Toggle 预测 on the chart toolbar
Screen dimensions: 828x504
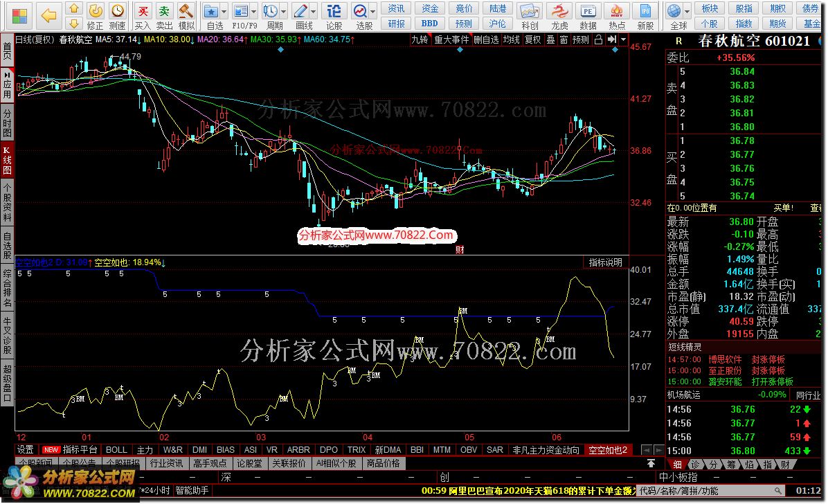click(580, 39)
